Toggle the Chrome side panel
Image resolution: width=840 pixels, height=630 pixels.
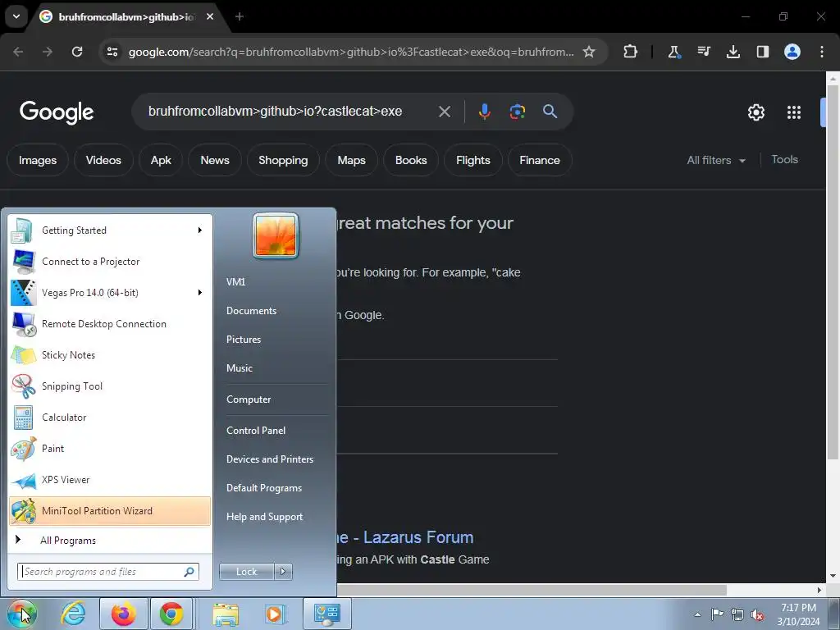[x=763, y=52]
